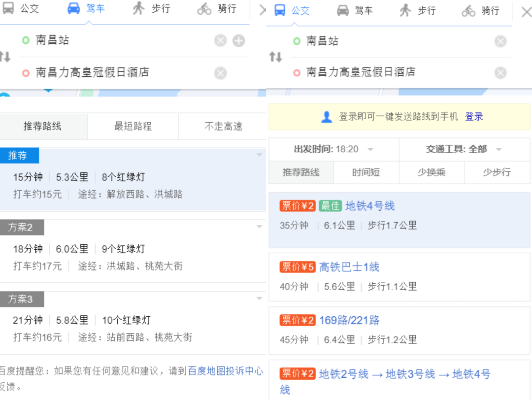
Task: Select 骑行 cycling tab in right panel
Action: click(x=480, y=10)
